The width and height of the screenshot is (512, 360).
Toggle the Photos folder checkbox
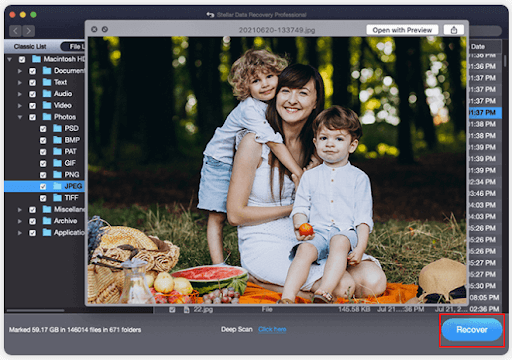point(32,117)
